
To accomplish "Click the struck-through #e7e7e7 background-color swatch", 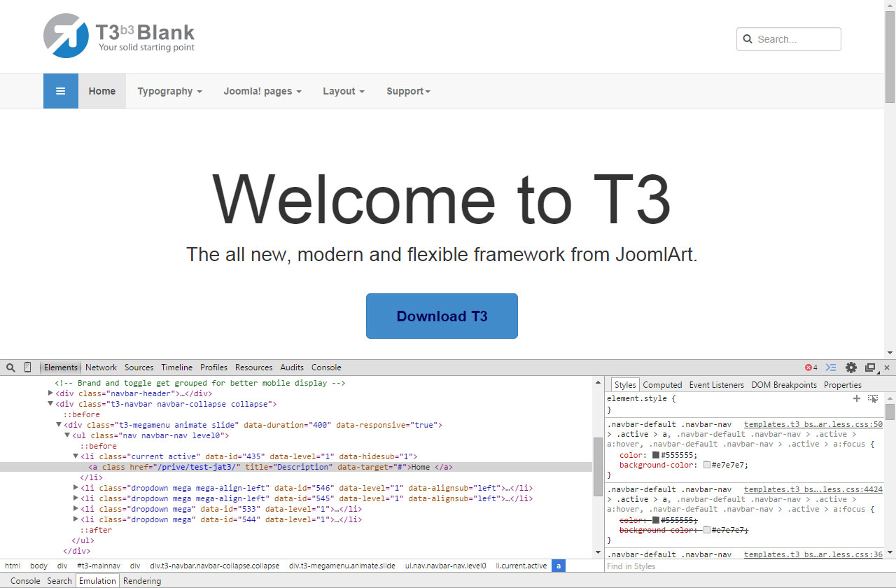I will (x=707, y=530).
